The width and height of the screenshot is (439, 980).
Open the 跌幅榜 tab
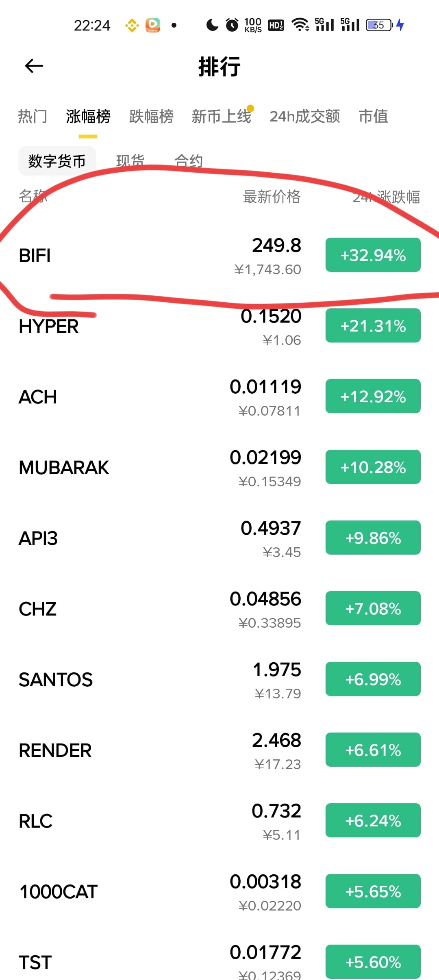[x=151, y=116]
